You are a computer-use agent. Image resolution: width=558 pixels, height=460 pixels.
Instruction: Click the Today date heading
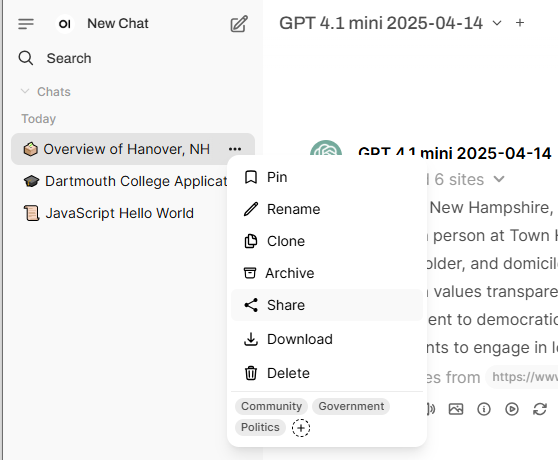click(x=38, y=119)
